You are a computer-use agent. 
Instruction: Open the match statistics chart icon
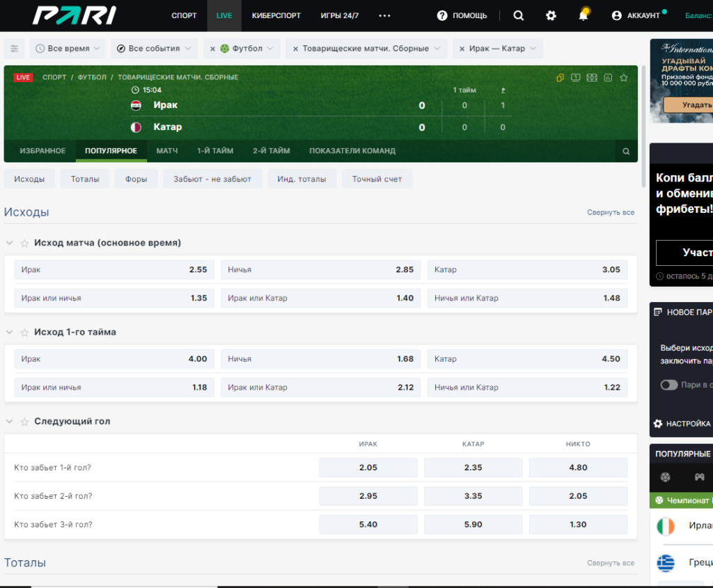pos(608,78)
